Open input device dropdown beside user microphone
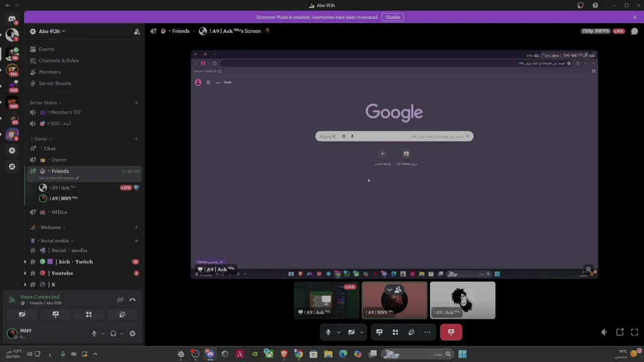The width and height of the screenshot is (644, 362). (103, 333)
